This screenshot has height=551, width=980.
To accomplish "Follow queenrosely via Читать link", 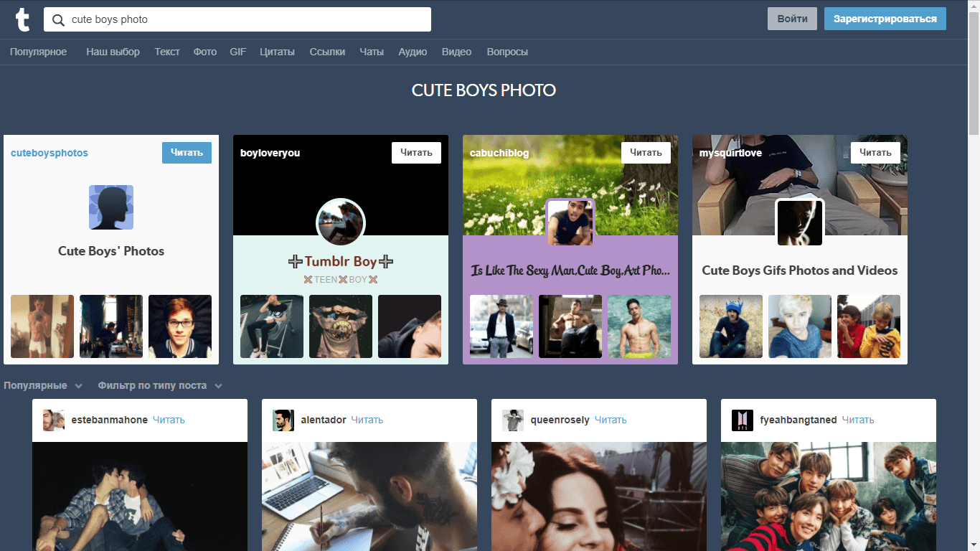I will click(x=611, y=420).
